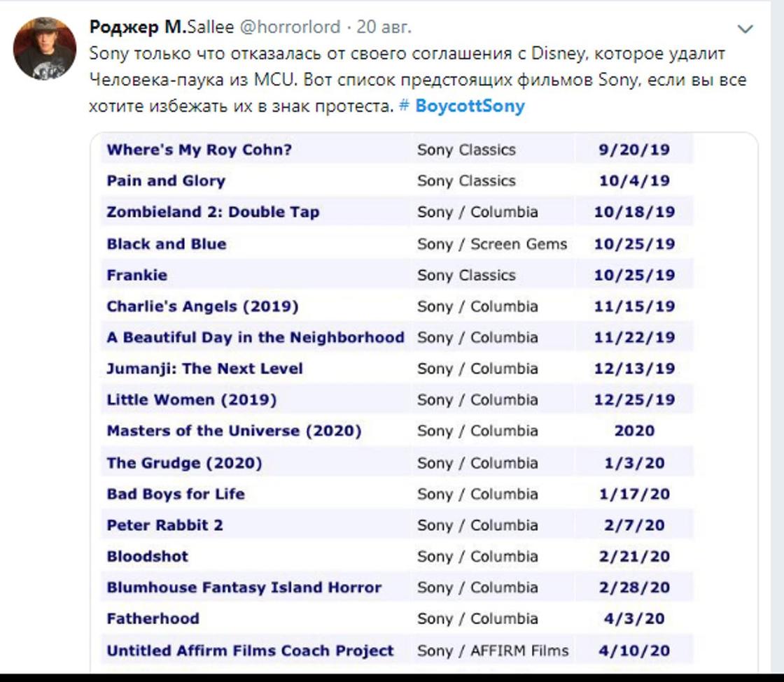Click the 20 авг. tweet timestamp
784x682 pixels.
coord(384,27)
